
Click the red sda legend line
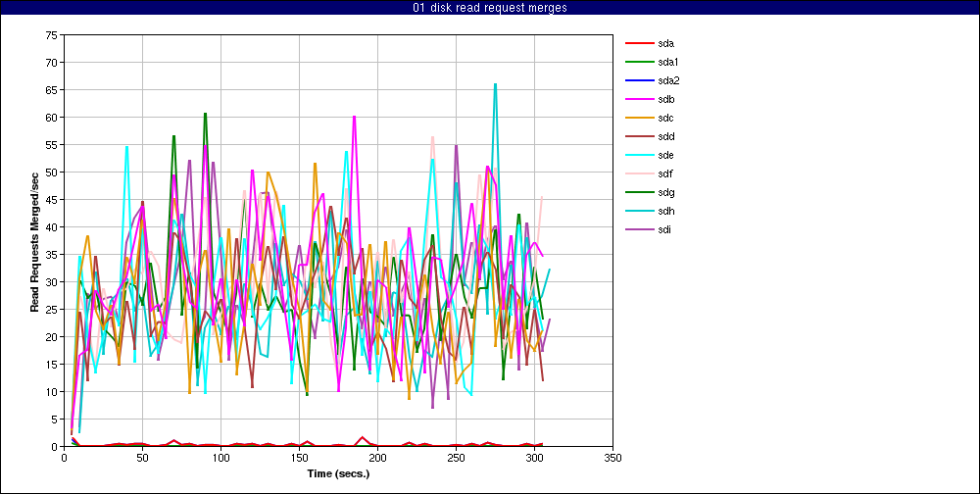pos(639,43)
